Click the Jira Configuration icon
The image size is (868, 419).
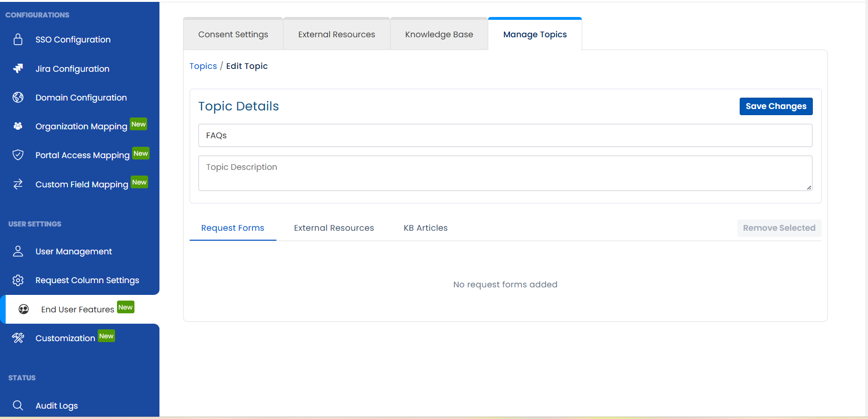[x=18, y=68]
